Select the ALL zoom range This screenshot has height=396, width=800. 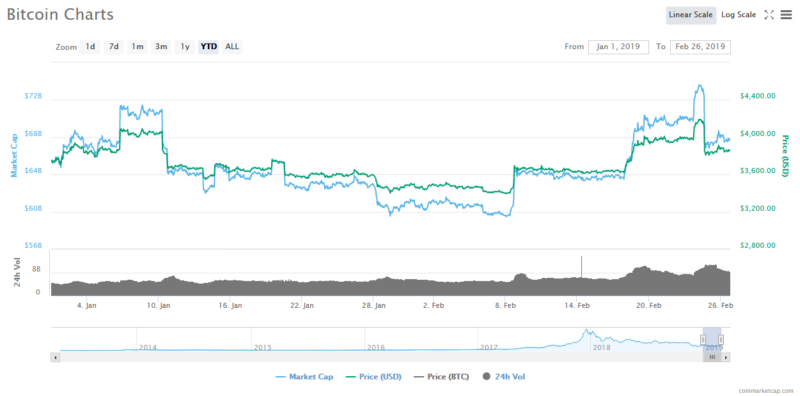(x=232, y=47)
